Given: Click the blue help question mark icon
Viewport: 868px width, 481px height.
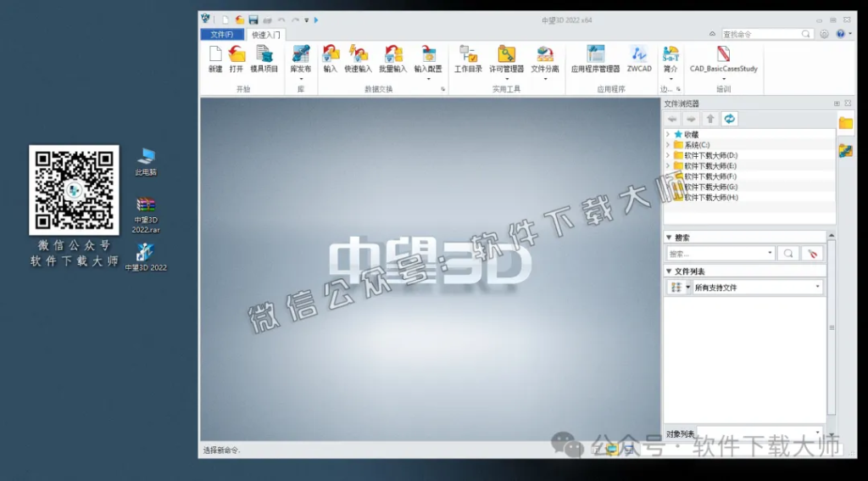Looking at the screenshot, I should tap(840, 34).
